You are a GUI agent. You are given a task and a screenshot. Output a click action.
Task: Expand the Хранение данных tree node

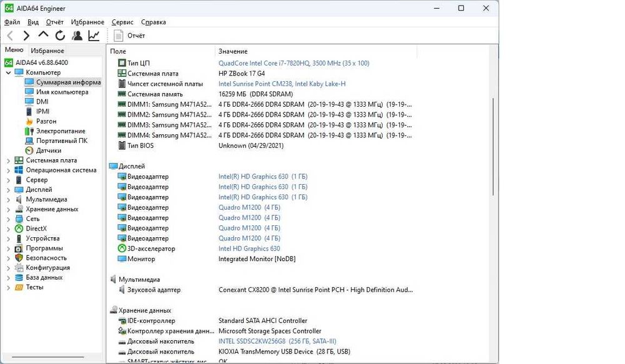click(x=8, y=210)
